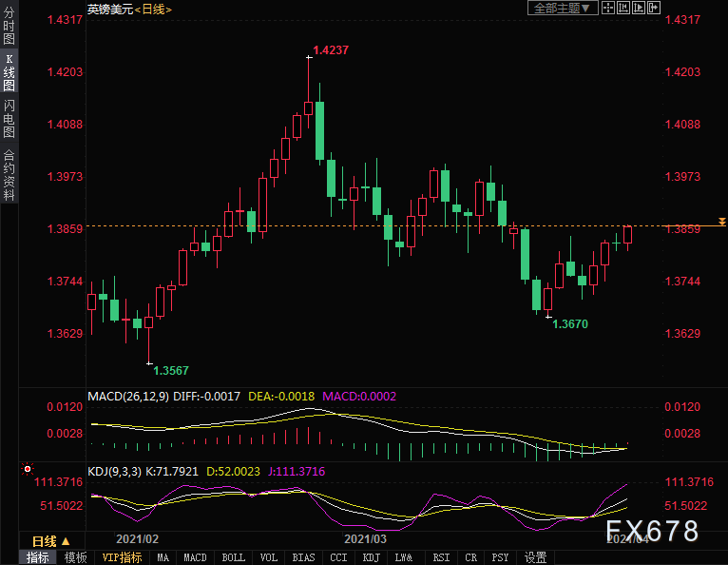Select the BOLL indicator button
Screen dimensions: 728x565
click(x=233, y=557)
